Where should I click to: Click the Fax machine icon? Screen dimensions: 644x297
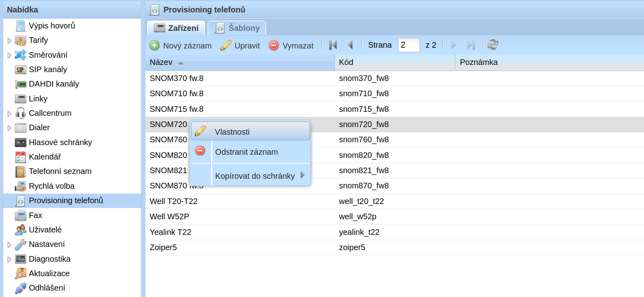20,216
